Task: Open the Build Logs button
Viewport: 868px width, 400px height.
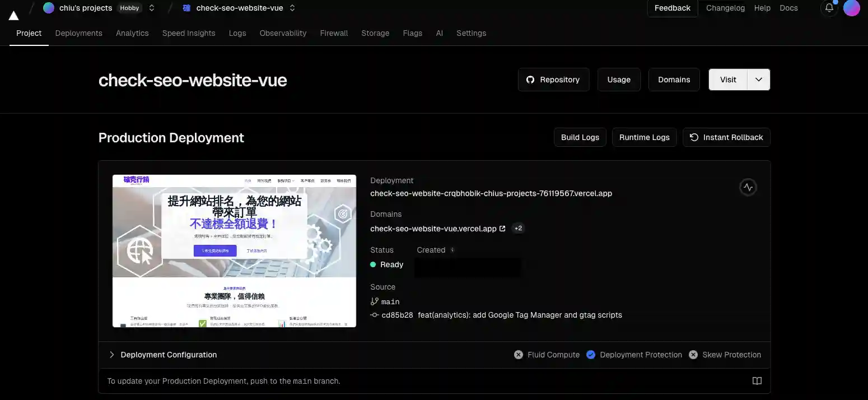Action: (x=580, y=137)
